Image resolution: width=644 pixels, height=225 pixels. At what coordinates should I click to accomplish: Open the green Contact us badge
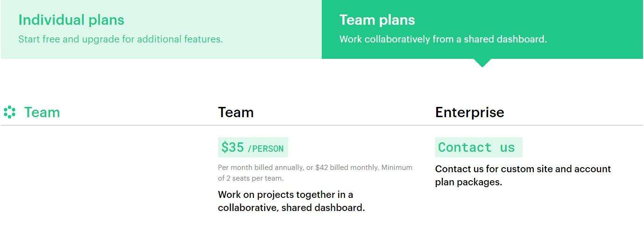(x=476, y=148)
